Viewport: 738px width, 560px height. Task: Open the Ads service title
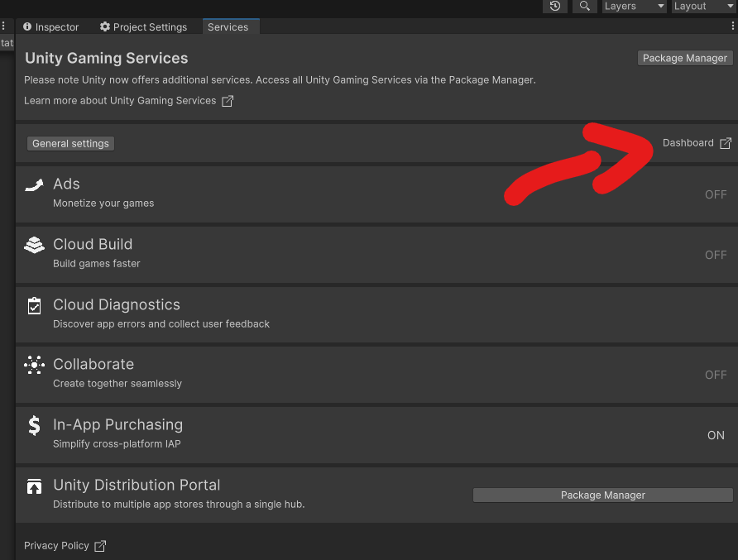coord(66,184)
